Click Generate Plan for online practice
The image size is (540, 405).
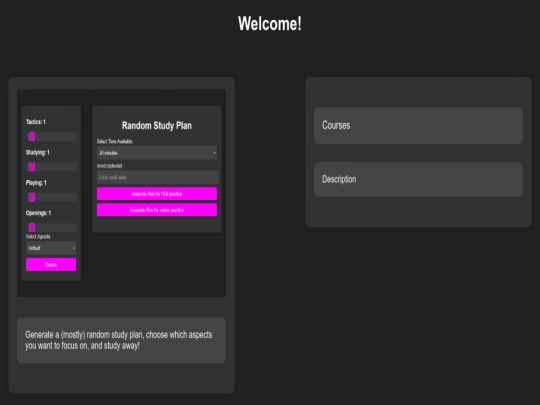point(157,210)
